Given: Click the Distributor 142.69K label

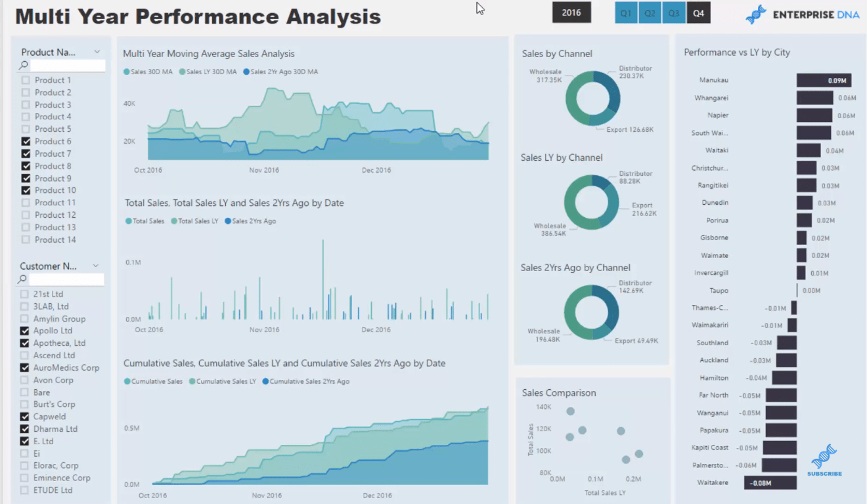Looking at the screenshot, I should click(x=635, y=287).
